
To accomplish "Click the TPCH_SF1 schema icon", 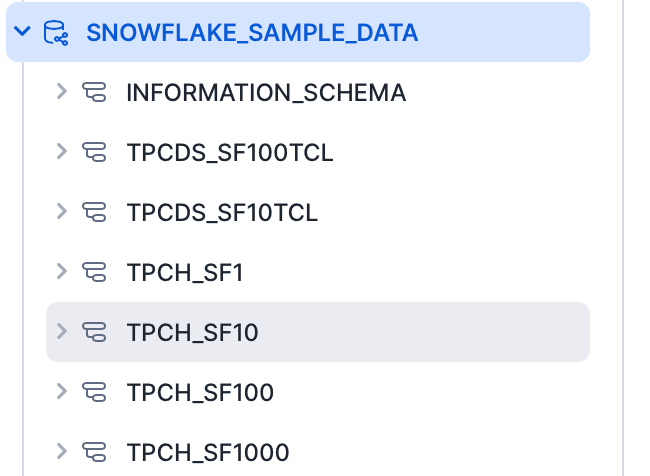I will (x=95, y=272).
